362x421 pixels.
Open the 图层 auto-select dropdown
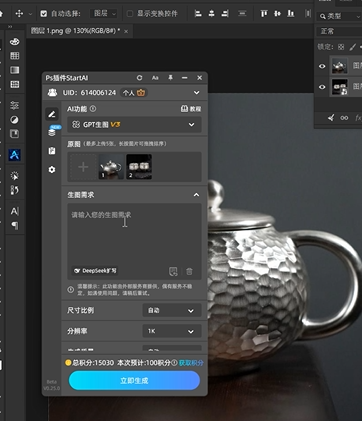[104, 14]
